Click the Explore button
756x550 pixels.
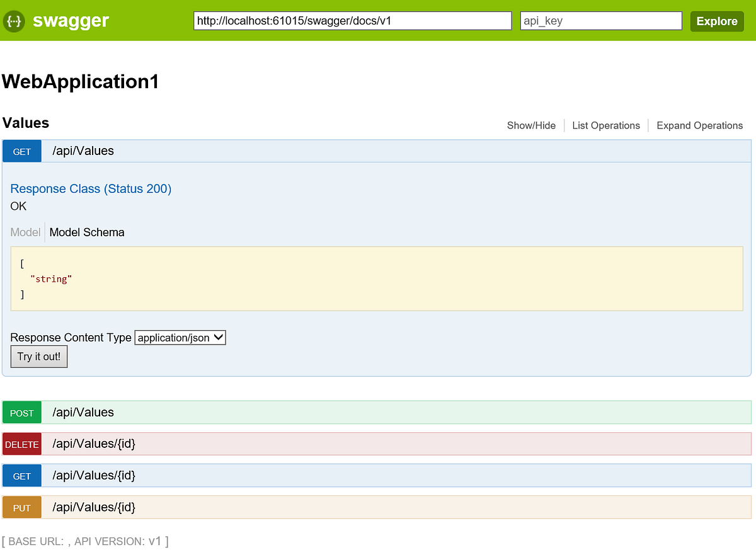[717, 21]
